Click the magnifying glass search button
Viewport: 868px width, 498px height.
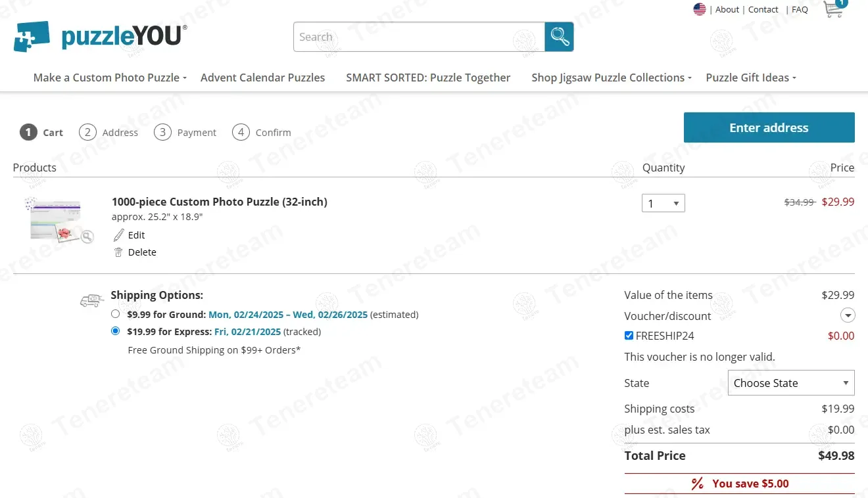[559, 37]
